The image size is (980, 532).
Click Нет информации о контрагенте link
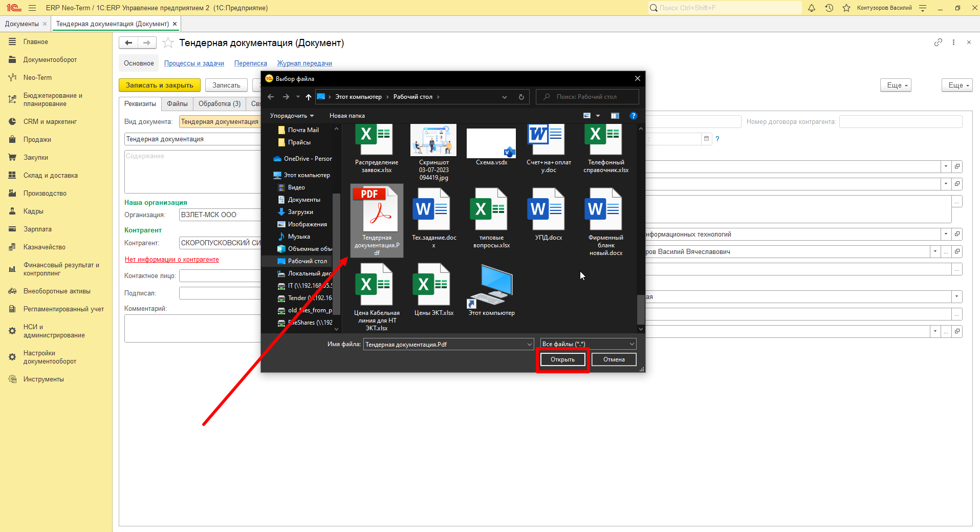(172, 260)
